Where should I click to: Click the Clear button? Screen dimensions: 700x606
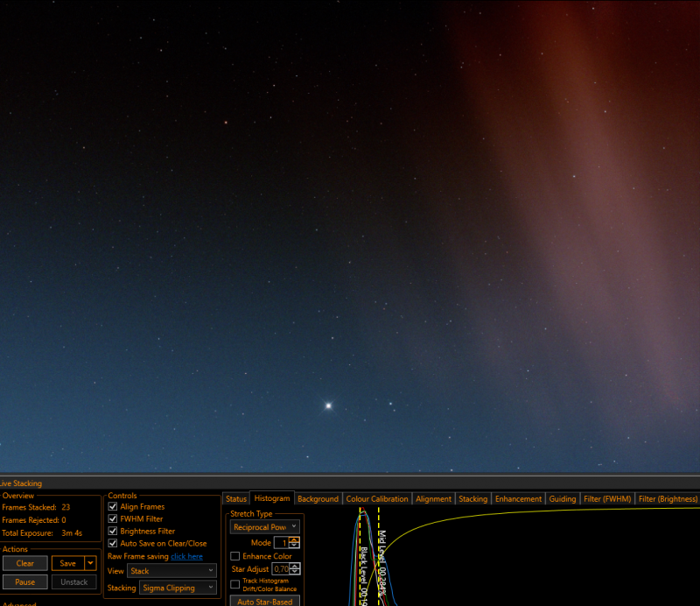pyautogui.click(x=25, y=563)
